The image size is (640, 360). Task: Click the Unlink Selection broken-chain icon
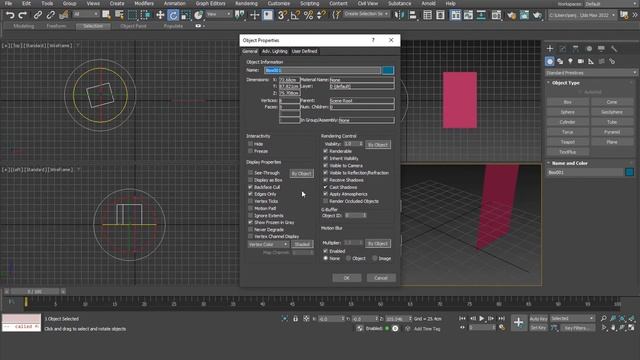click(x=51, y=15)
